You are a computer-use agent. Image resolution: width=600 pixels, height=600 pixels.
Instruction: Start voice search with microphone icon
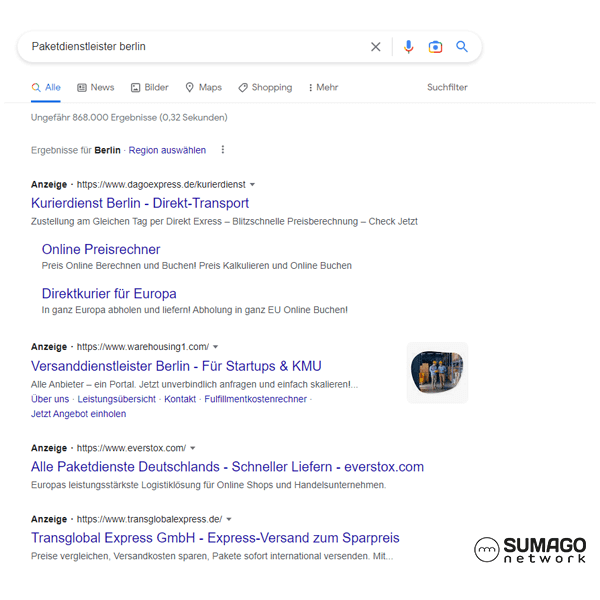[408, 47]
